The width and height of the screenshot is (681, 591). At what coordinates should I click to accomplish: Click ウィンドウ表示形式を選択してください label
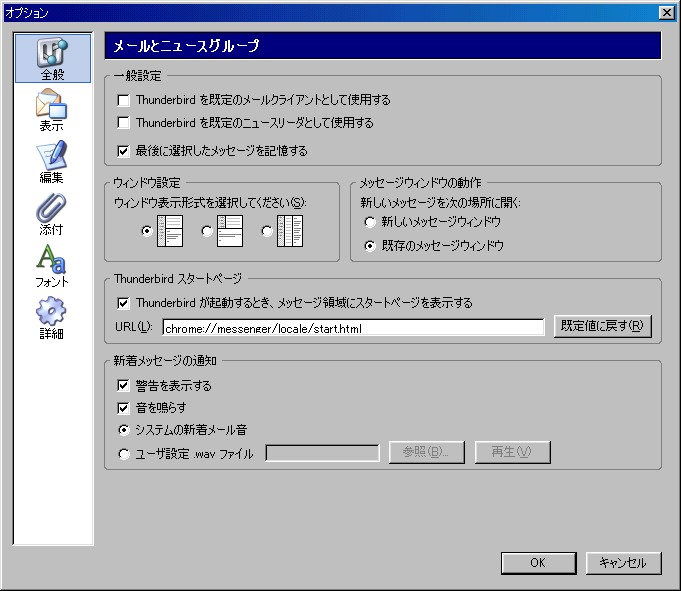(211, 203)
